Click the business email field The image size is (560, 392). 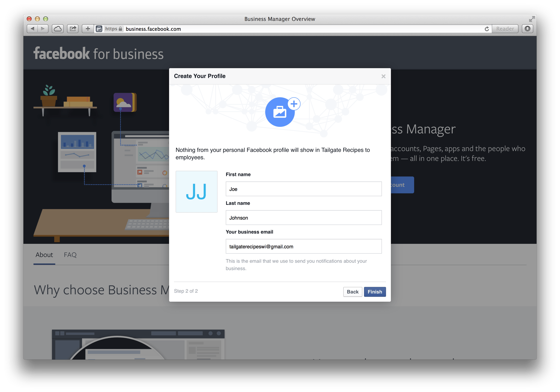point(303,246)
